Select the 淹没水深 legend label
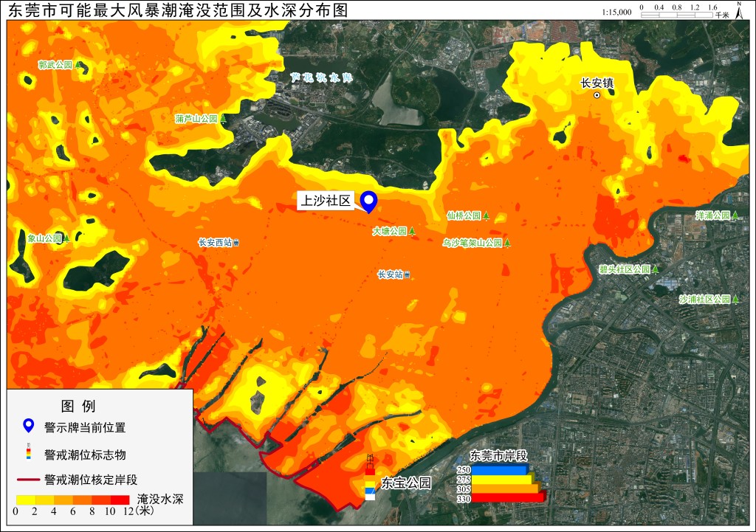Image resolution: width=756 pixels, height=532 pixels. point(160,499)
